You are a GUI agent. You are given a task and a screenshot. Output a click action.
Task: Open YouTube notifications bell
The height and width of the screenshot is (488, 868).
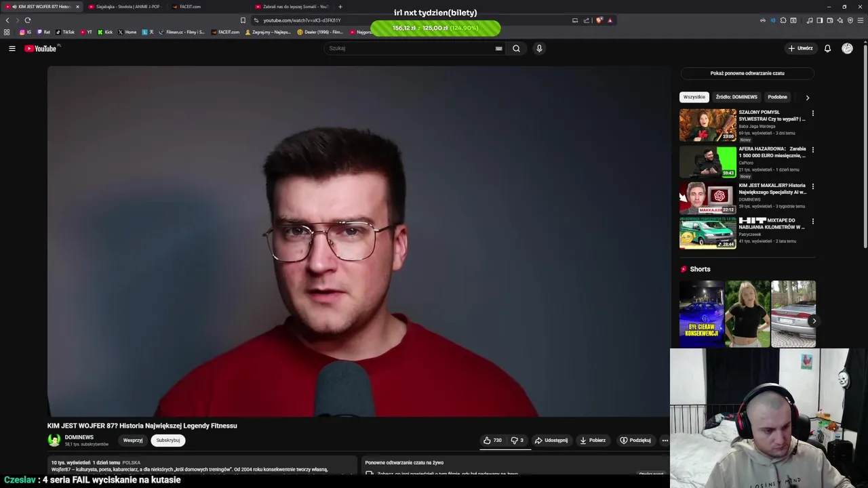click(x=827, y=48)
